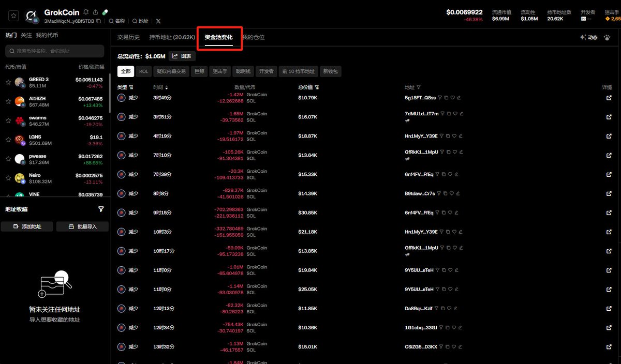Screen dimensions: 621x364
Task: Select the 巨鲸 filter chip
Action: pos(199,71)
